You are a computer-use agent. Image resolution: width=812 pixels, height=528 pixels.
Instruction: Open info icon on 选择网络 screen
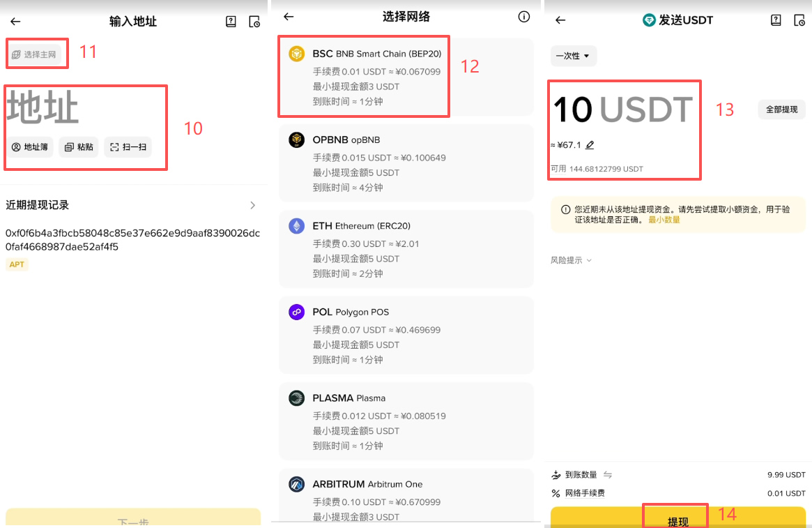524,17
